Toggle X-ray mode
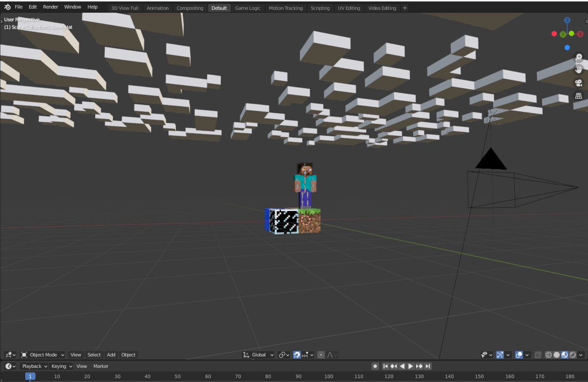This screenshot has width=588, height=382. pyautogui.click(x=538, y=355)
